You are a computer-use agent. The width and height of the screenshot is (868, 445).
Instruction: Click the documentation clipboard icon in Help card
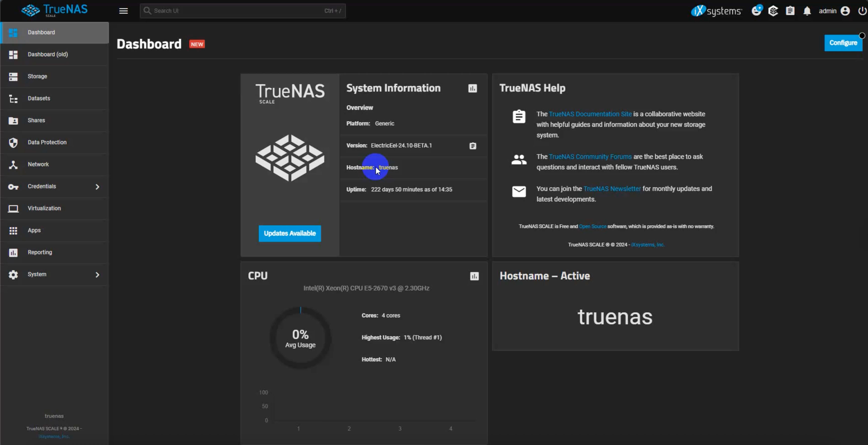tap(519, 117)
